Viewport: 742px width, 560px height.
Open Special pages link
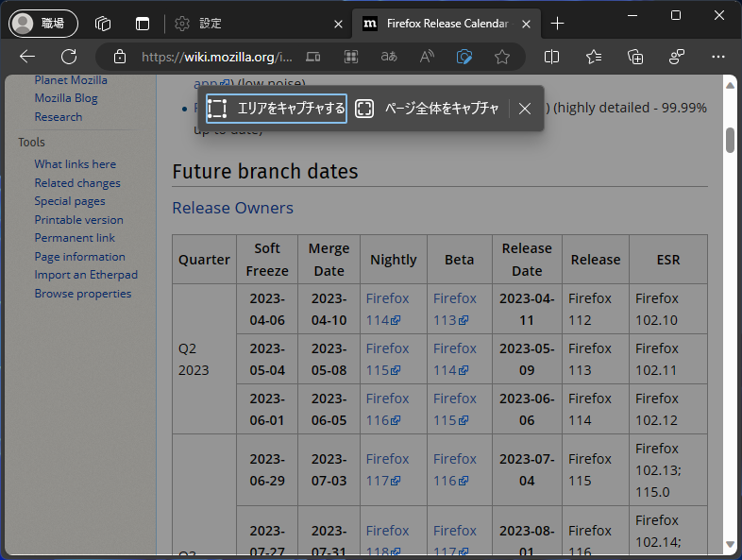[70, 201]
